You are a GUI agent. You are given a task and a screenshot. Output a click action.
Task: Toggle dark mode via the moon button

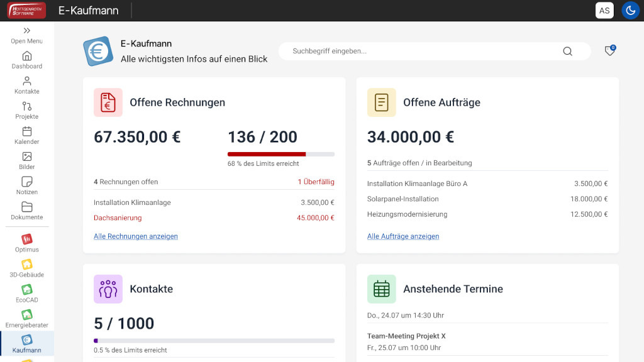coord(630,10)
